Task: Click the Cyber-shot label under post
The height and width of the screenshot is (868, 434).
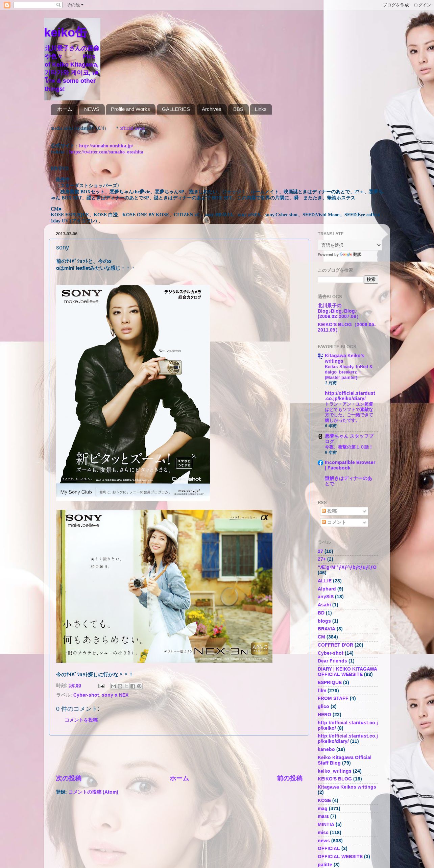Action: 86,695
